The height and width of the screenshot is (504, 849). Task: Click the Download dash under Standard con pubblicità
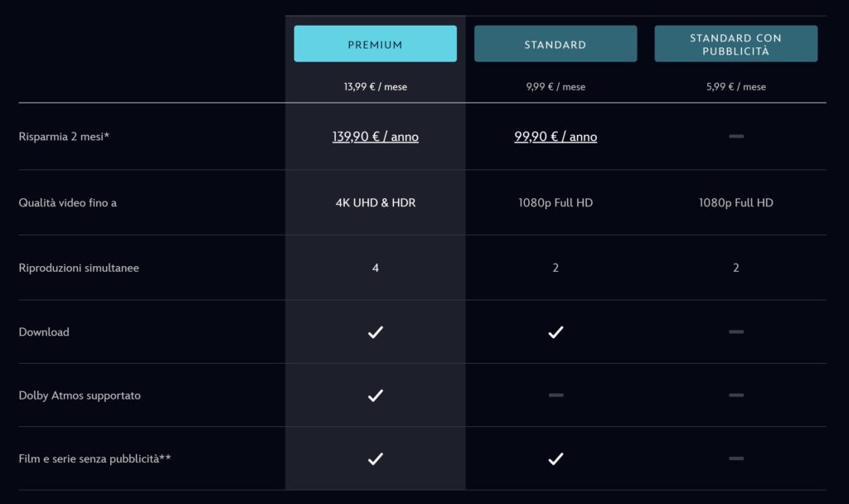(736, 332)
